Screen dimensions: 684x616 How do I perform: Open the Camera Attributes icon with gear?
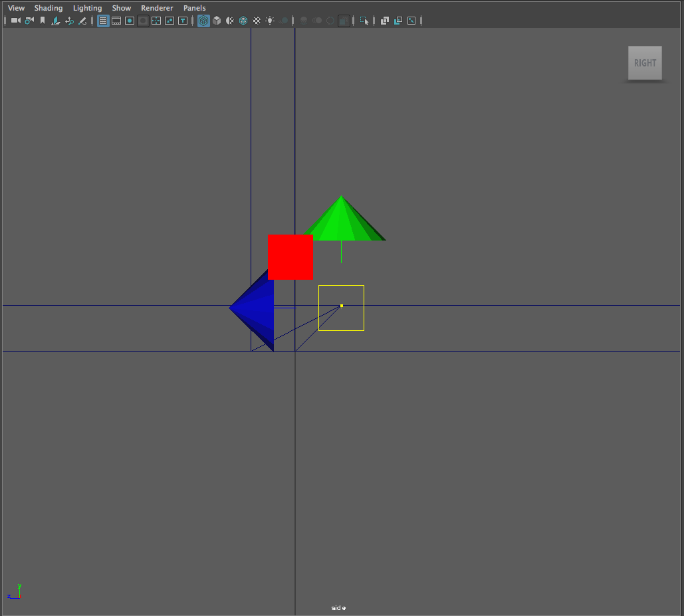(x=29, y=21)
